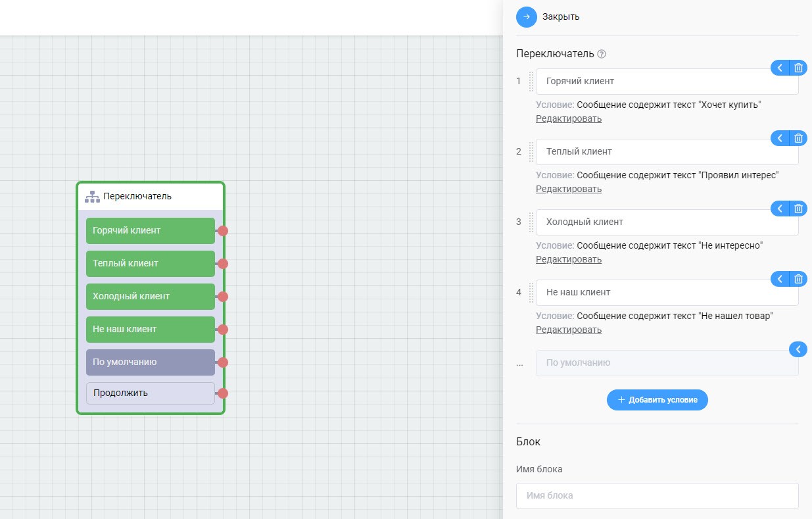The image size is (812, 519).
Task: Click help icon next to Переключатель heading
Action: [x=601, y=54]
